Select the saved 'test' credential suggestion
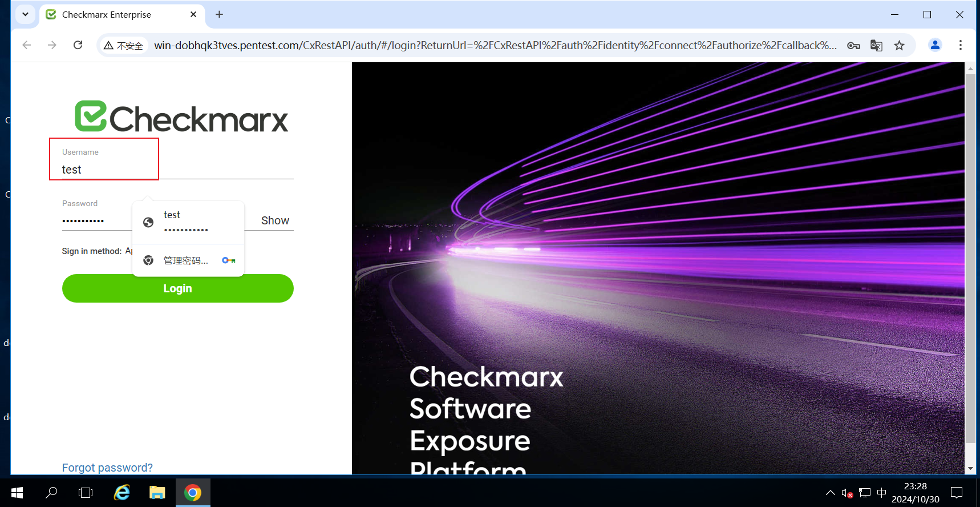Image resolution: width=980 pixels, height=507 pixels. [188, 222]
